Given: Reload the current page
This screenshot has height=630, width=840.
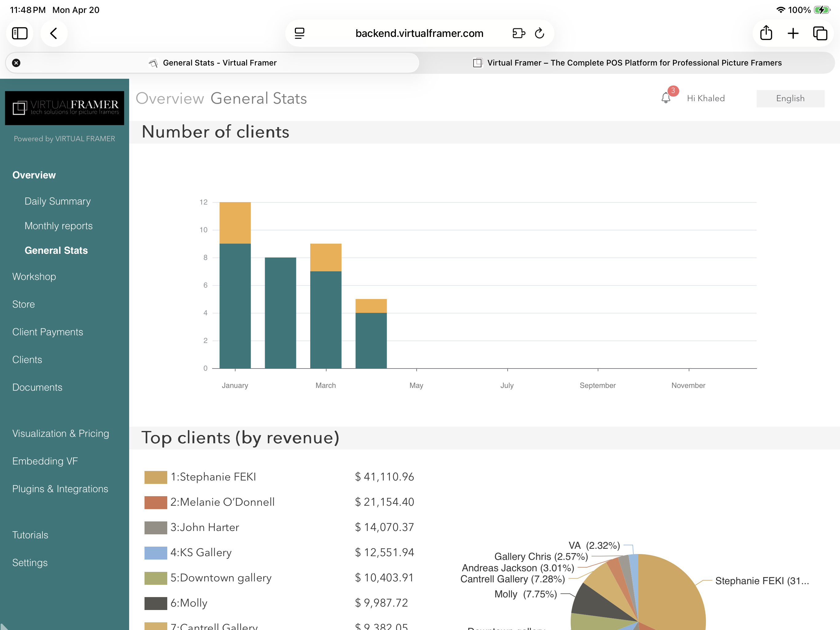Looking at the screenshot, I should (540, 34).
